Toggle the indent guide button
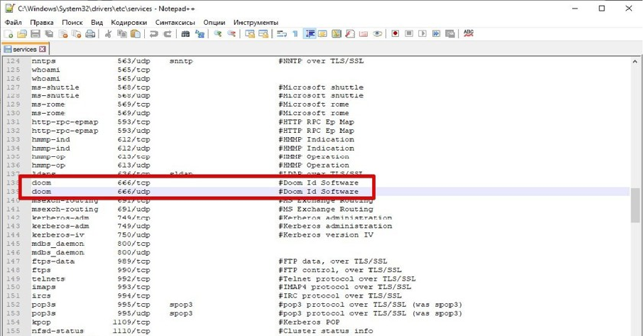Screen dimensions: 644x336 (x=310, y=34)
